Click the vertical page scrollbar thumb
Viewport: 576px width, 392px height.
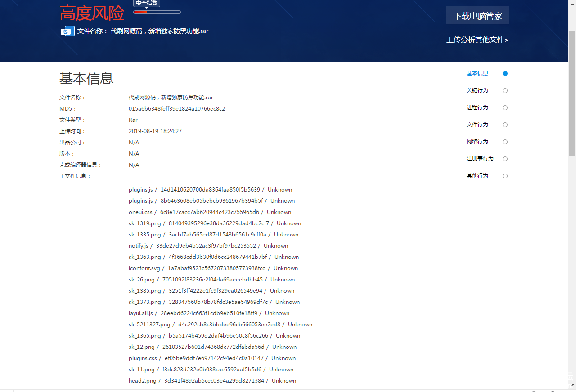tap(572, 94)
